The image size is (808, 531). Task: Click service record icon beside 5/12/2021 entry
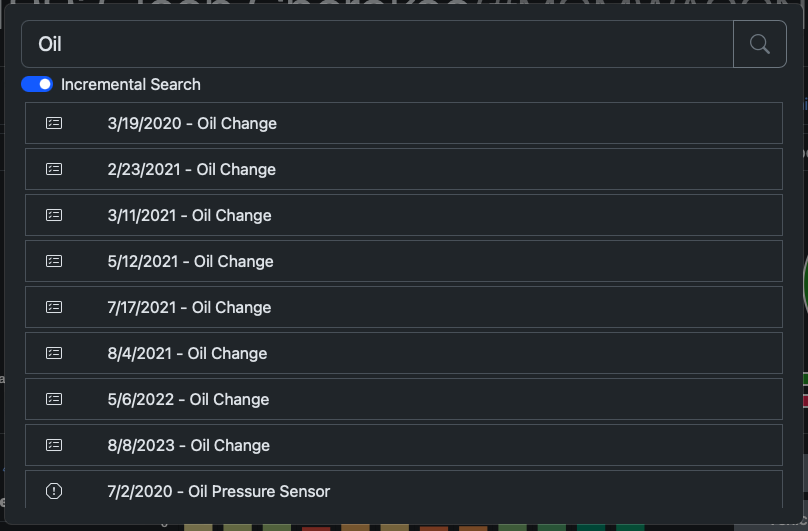pos(54,261)
